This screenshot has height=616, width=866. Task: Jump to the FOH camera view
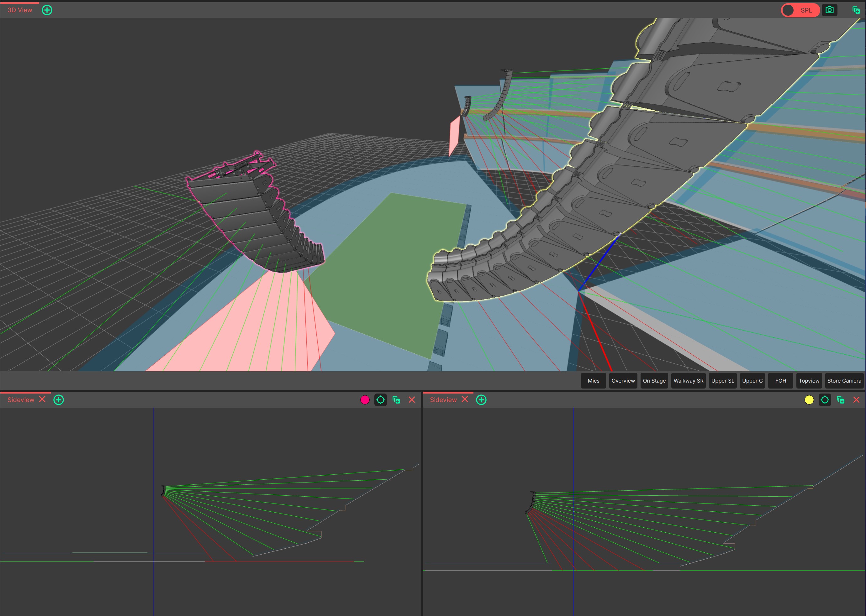pos(780,381)
